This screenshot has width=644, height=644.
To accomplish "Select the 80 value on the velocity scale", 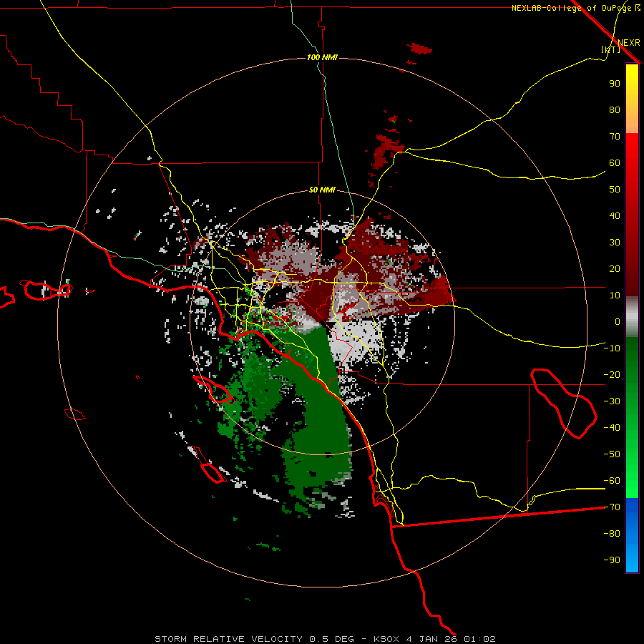I will [615, 109].
